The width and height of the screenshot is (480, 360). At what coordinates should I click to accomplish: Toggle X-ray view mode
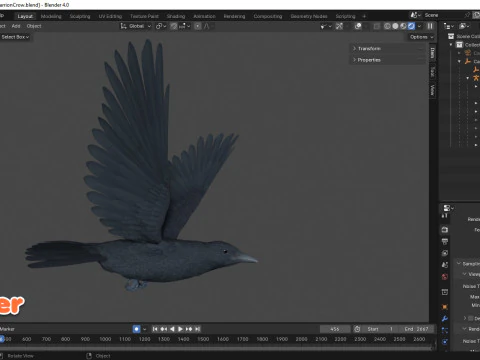[x=377, y=26]
